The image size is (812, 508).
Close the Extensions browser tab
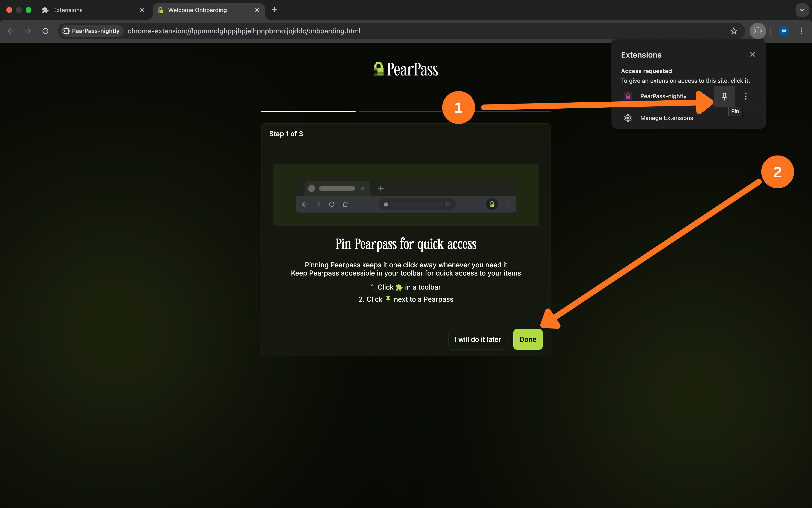click(x=142, y=10)
